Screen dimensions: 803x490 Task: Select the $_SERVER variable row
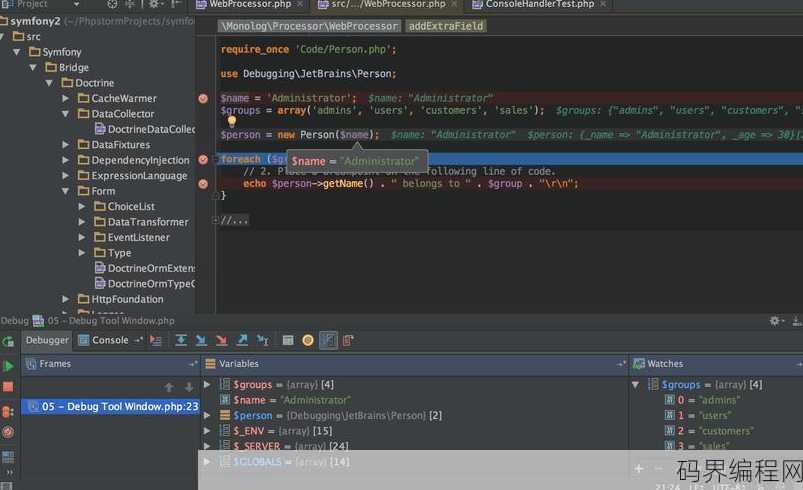[414, 446]
